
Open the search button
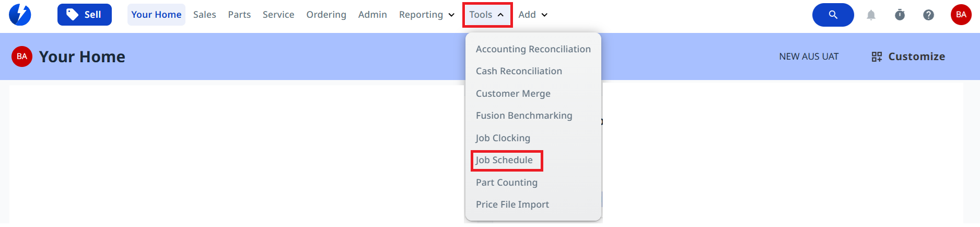833,15
